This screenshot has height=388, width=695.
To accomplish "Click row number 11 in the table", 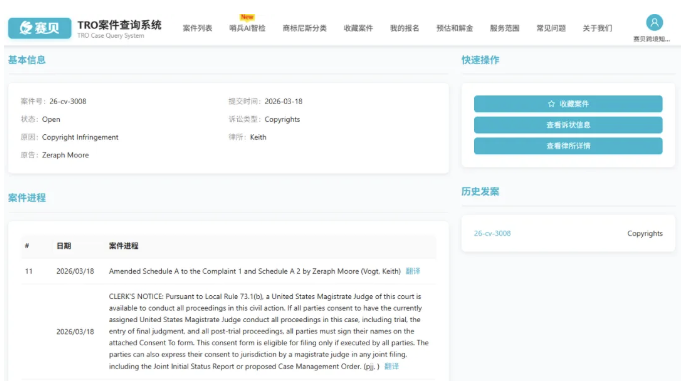I will (29, 271).
